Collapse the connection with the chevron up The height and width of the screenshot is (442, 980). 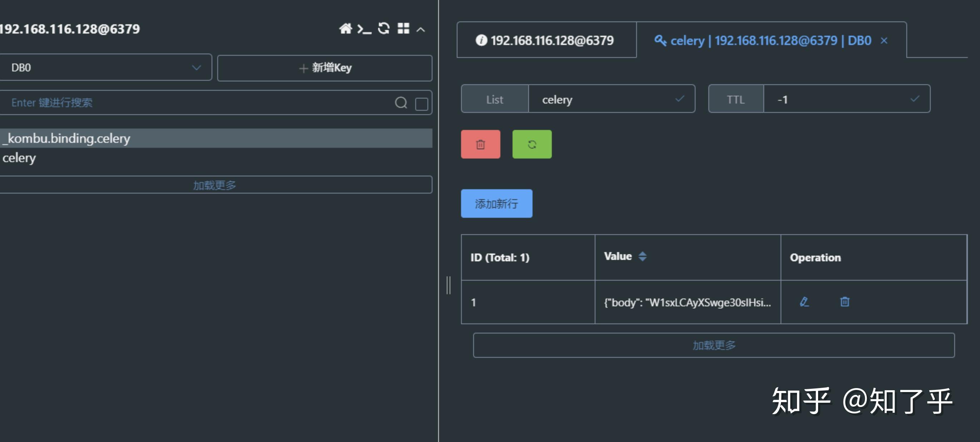(420, 30)
